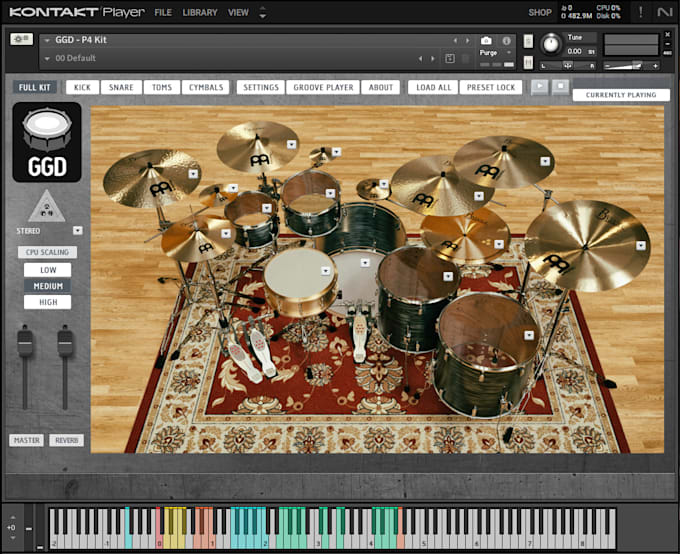Viewport: 680px width, 554px height.
Task: Click the Tune knob
Action: 551,44
